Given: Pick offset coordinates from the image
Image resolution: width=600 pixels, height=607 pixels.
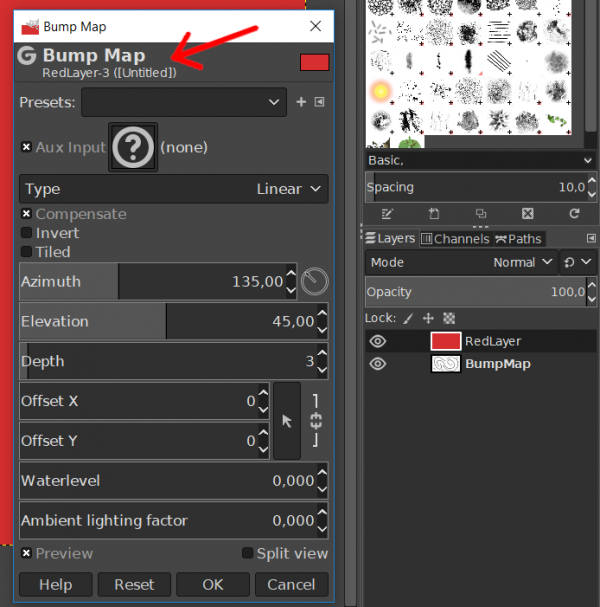Looking at the screenshot, I should pyautogui.click(x=287, y=421).
